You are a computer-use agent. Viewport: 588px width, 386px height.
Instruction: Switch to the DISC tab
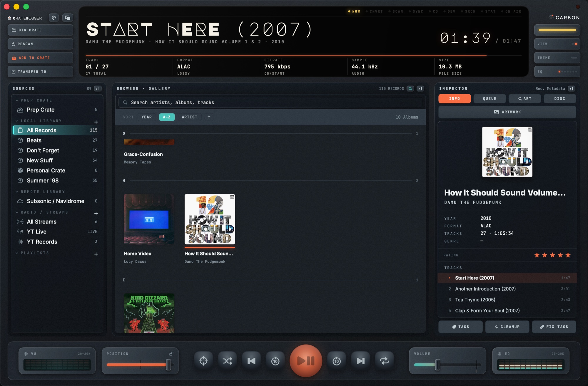tap(560, 99)
